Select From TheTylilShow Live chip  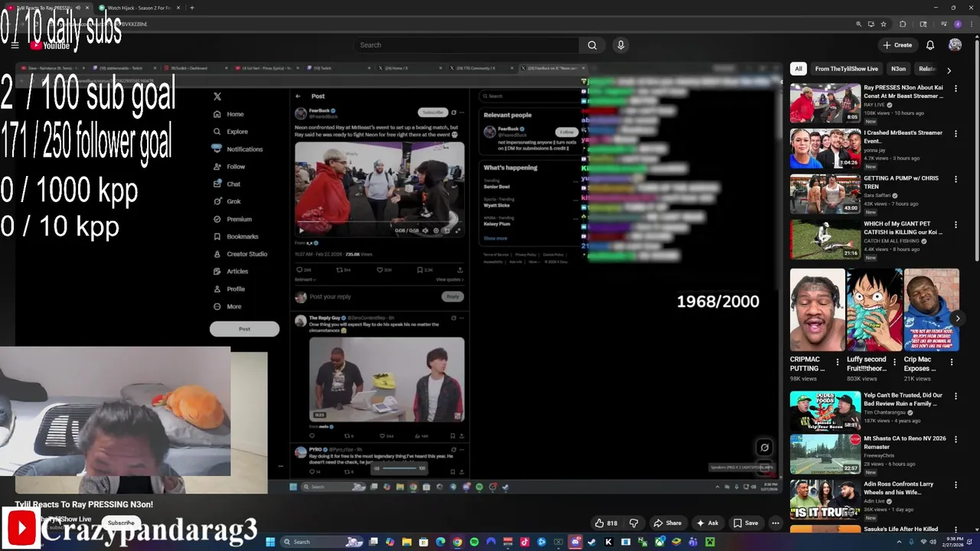pos(846,69)
